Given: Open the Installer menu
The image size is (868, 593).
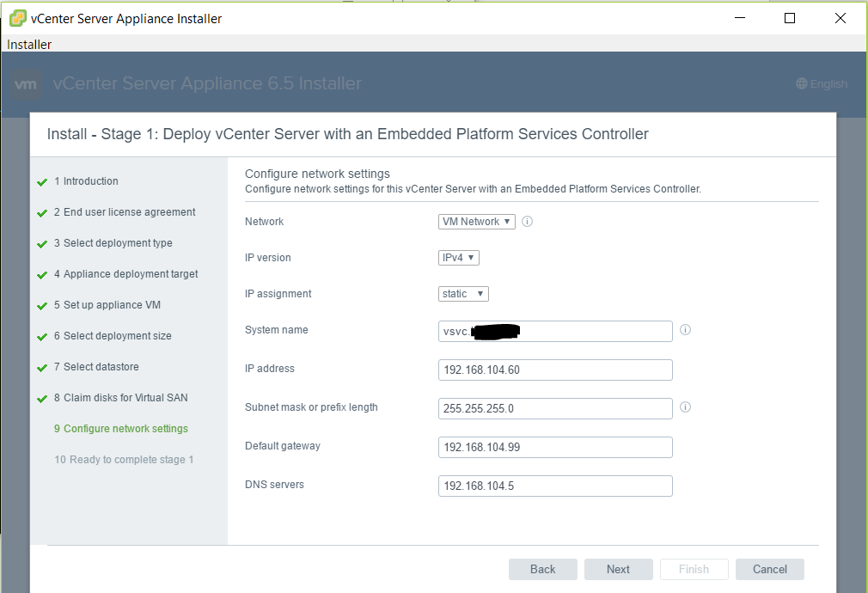Looking at the screenshot, I should (x=28, y=45).
